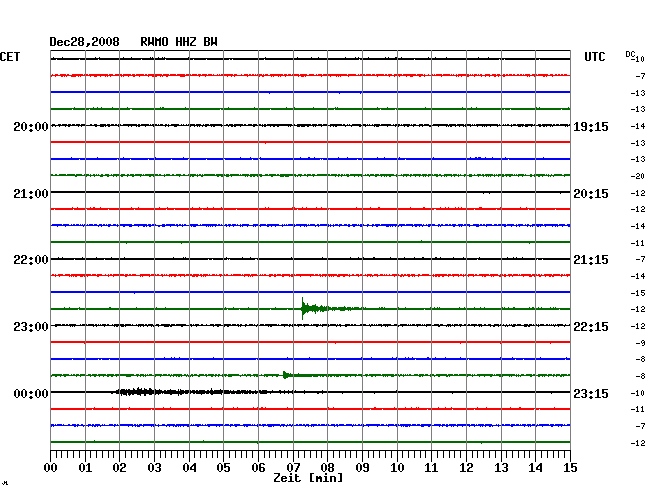Click the date label Dec28,2008
Viewport: 650px width, 494px height.
[x=84, y=42]
